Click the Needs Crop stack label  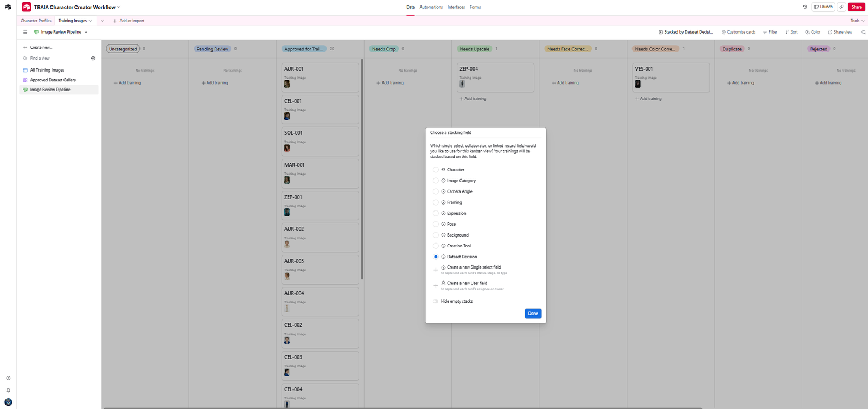[x=384, y=49]
